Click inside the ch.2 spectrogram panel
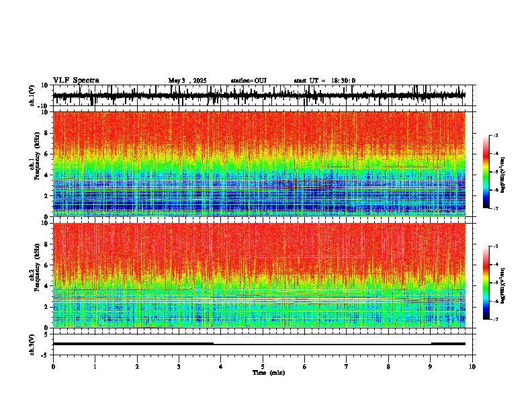This screenshot has height=411, width=532. tap(259, 275)
